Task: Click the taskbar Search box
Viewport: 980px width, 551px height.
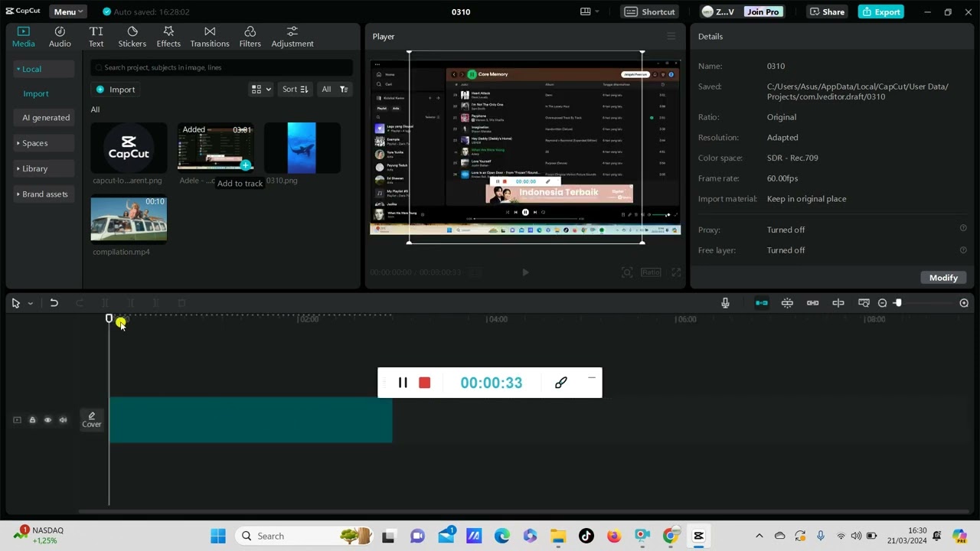Action: tap(302, 536)
